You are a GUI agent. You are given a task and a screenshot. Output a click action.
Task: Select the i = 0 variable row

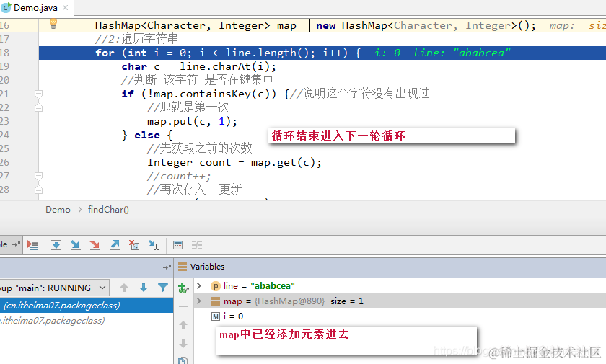click(400, 316)
